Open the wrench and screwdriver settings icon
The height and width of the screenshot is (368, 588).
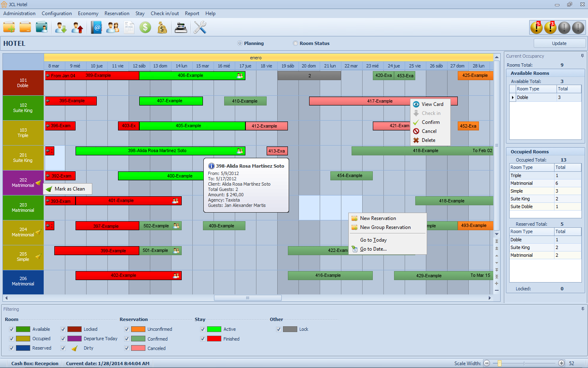[x=200, y=28]
